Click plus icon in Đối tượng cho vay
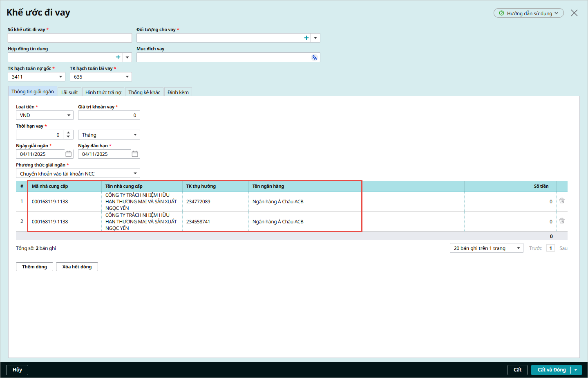 (306, 38)
